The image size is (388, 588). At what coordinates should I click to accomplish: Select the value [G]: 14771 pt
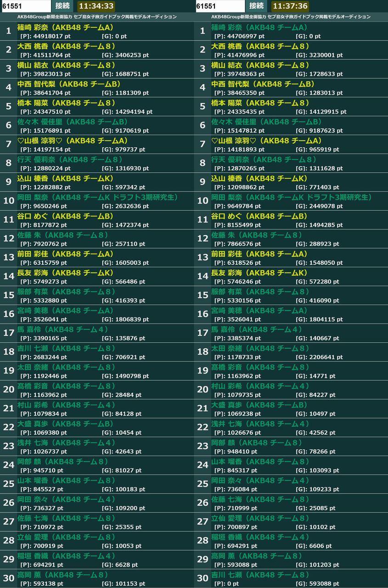pos(315,375)
